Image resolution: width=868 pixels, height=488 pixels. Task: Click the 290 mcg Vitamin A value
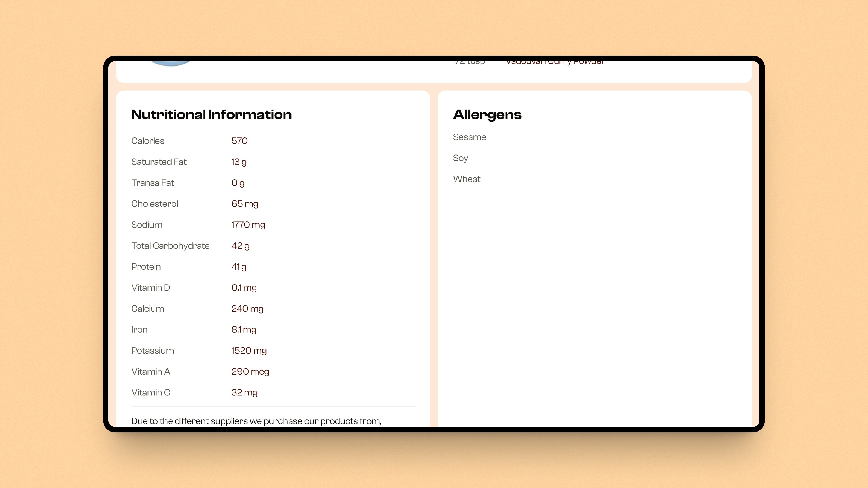click(x=250, y=371)
